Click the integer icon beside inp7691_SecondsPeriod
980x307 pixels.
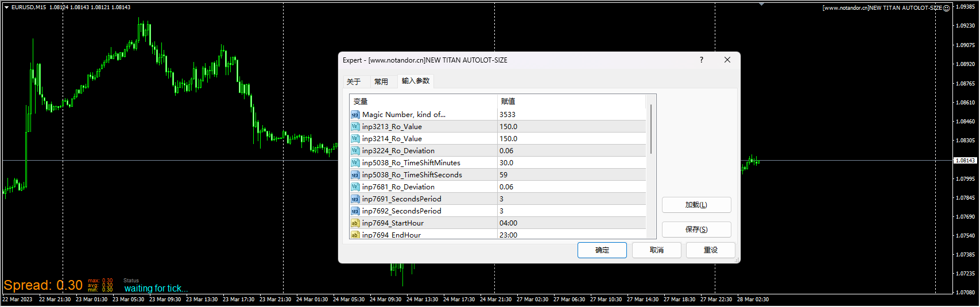355,199
